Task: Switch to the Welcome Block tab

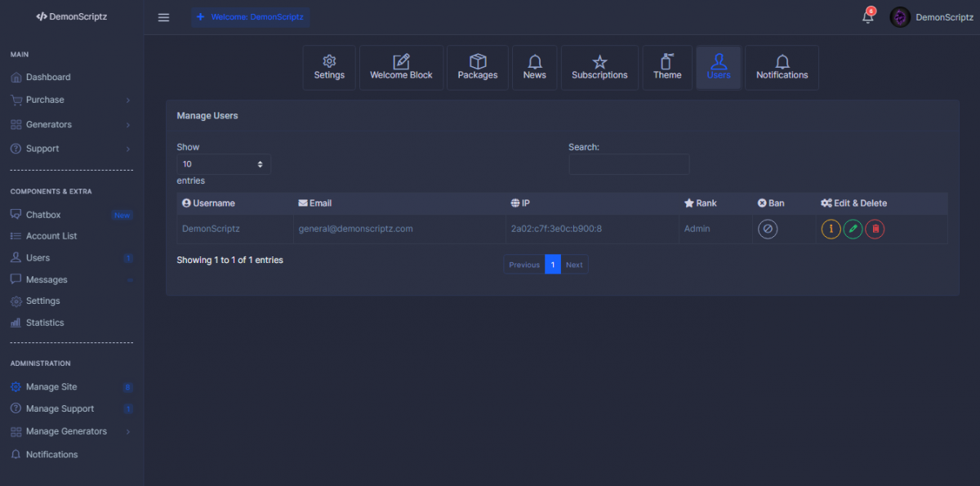Action: tap(401, 67)
